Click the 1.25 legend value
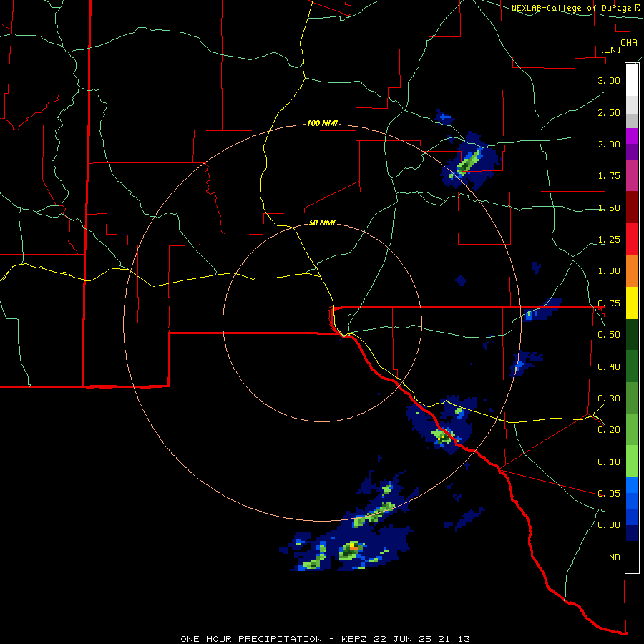The width and height of the screenshot is (644, 644). coord(609,240)
